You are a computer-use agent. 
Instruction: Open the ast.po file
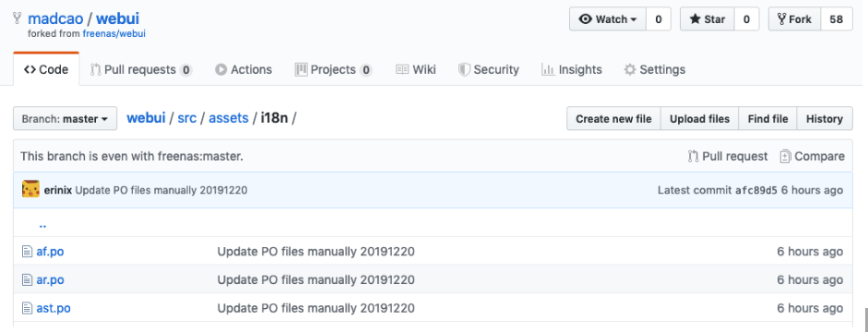tap(54, 308)
